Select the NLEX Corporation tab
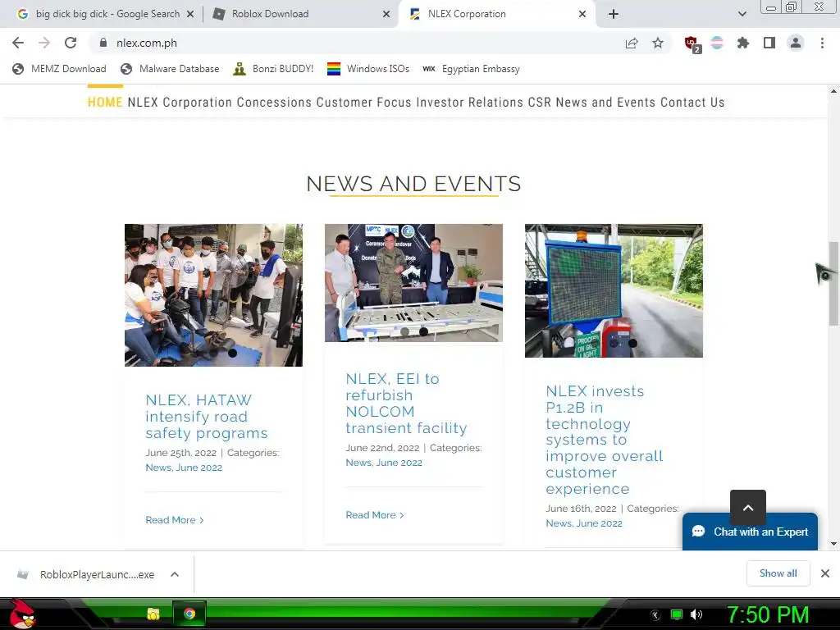Viewport: 840px width, 630px height. coord(496,14)
